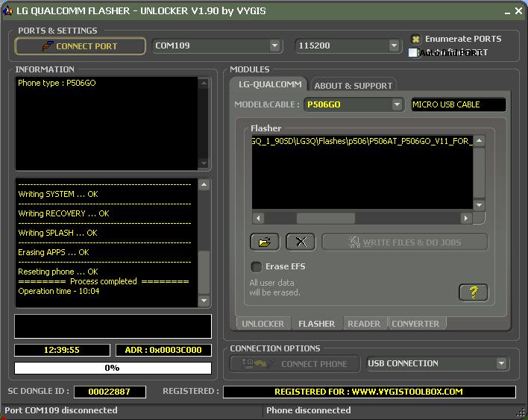This screenshot has height=420, width=528.
Task: Minimize the LG Qualcomm Flasher window
Action: click(x=507, y=12)
